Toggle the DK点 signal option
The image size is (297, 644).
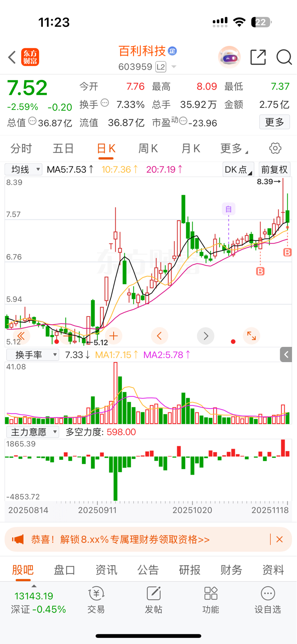pos(238,169)
